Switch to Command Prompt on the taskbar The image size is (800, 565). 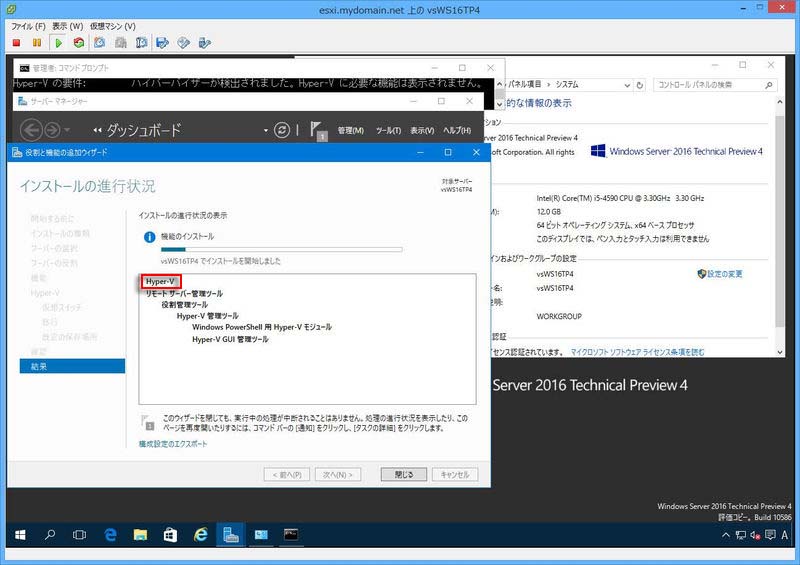(x=291, y=535)
